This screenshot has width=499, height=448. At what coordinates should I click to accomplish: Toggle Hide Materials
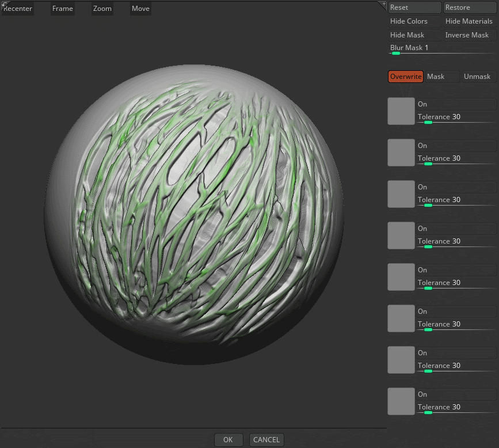(470, 21)
